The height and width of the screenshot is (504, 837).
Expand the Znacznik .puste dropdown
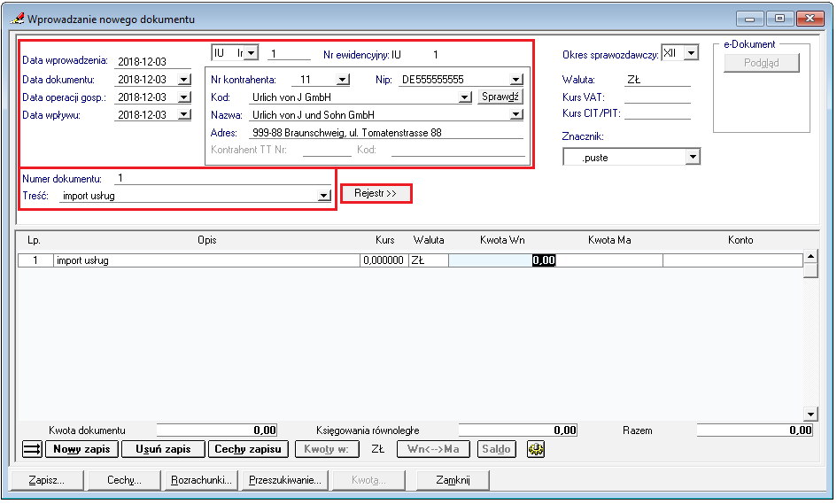pyautogui.click(x=693, y=157)
